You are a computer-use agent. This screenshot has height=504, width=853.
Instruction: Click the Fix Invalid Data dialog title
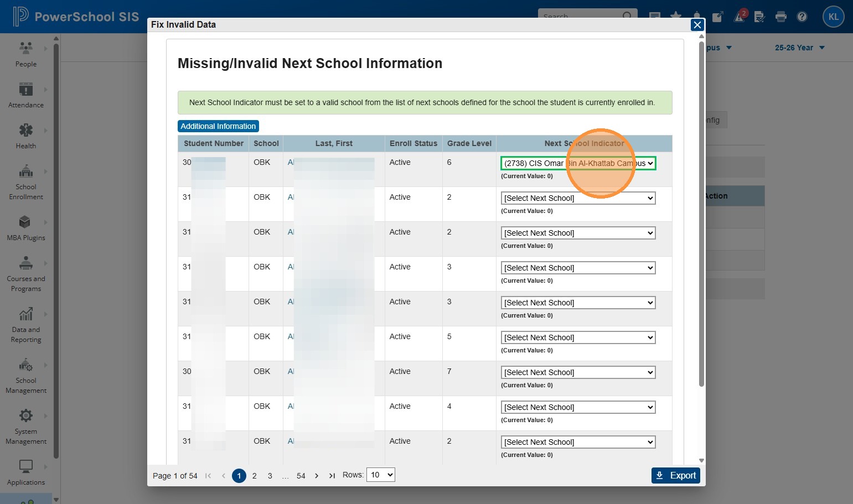point(183,24)
